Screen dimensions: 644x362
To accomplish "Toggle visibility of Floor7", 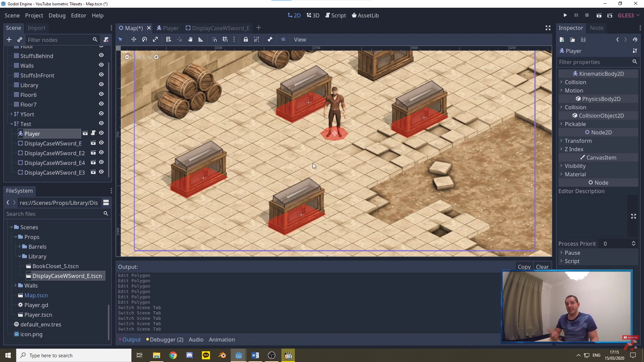I will [x=101, y=104].
